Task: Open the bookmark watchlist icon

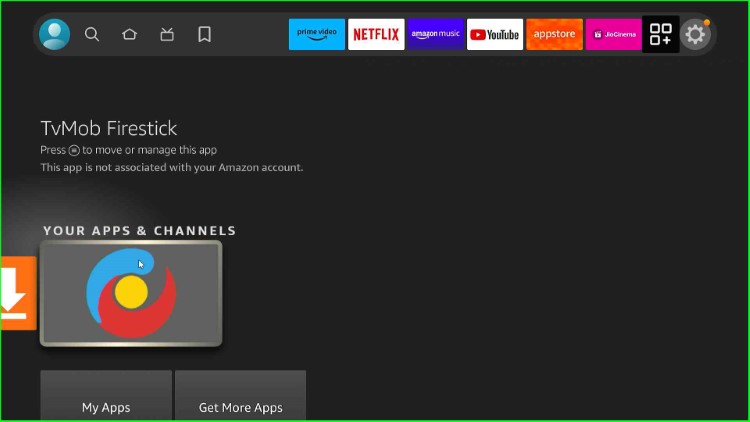Action: [x=204, y=34]
